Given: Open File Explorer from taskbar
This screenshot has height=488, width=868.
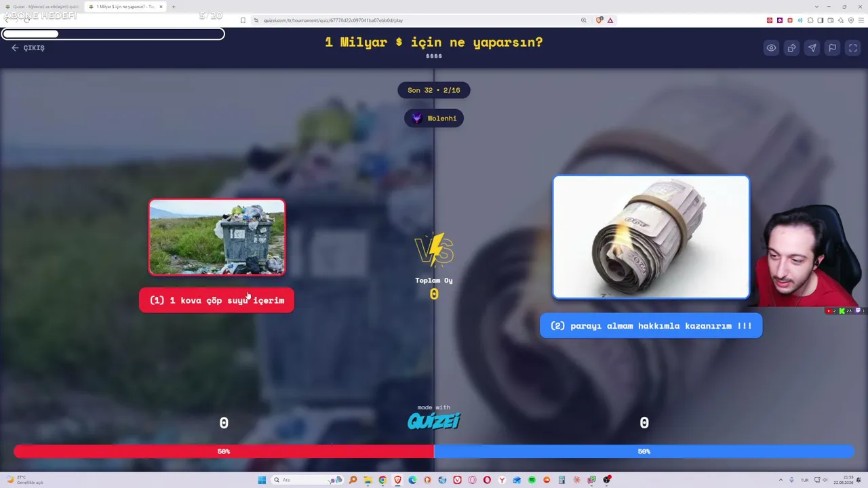Looking at the screenshot, I should tap(368, 480).
